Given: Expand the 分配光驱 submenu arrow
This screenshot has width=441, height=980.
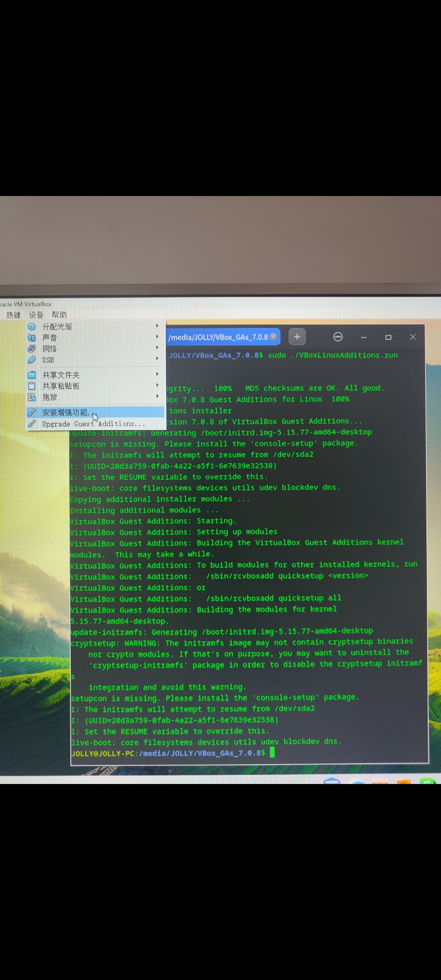Looking at the screenshot, I should (157, 325).
